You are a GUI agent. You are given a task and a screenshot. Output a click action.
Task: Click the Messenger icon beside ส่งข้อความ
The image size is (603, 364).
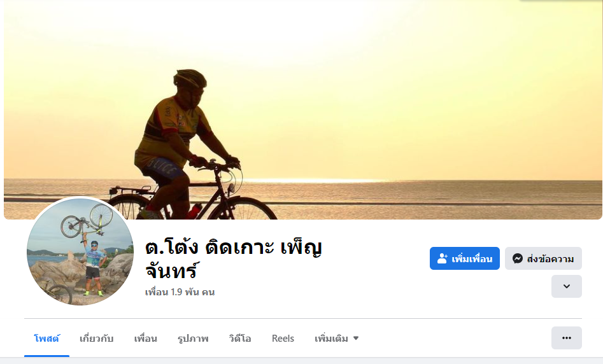(518, 259)
